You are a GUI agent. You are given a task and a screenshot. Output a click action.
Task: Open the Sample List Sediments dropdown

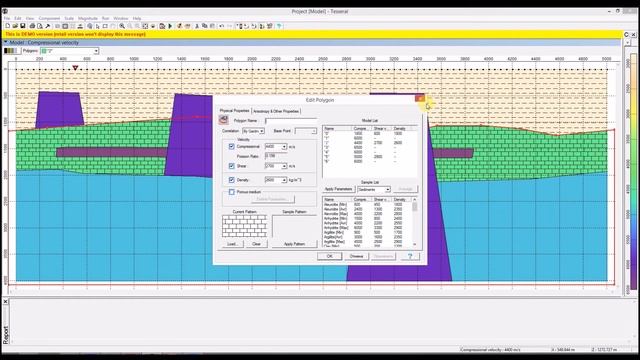tap(388, 189)
